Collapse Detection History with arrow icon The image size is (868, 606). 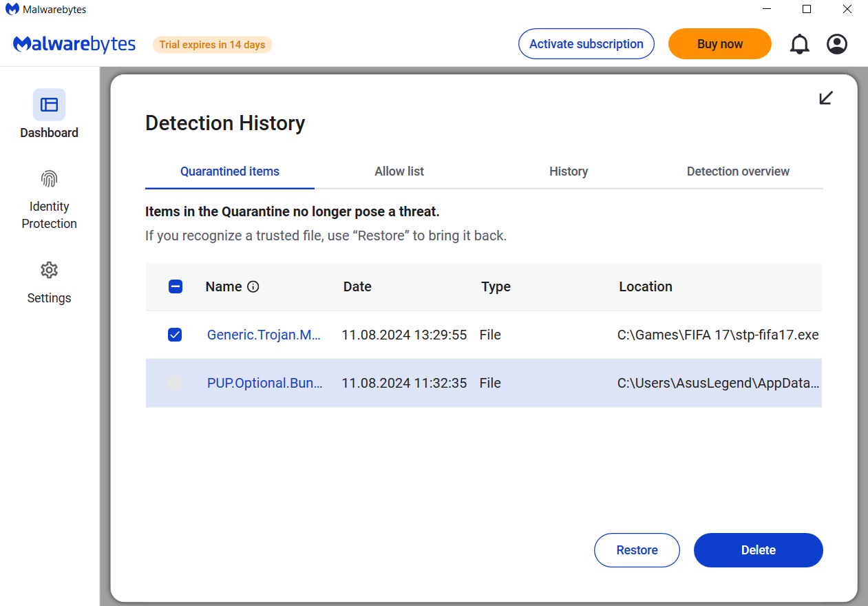(826, 98)
